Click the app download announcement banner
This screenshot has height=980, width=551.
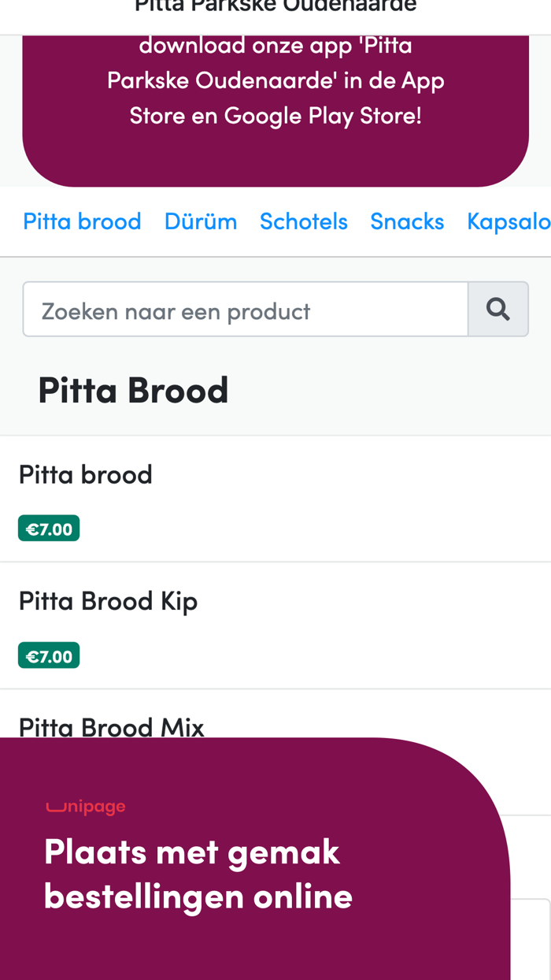(275, 79)
